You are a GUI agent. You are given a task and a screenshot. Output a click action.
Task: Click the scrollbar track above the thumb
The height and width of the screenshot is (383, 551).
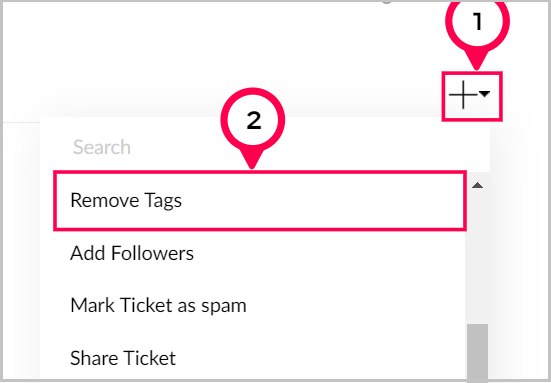[477, 257]
